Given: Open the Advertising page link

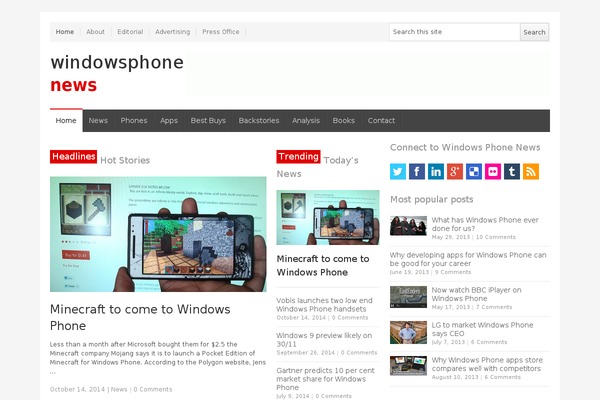Looking at the screenshot, I should tap(173, 32).
